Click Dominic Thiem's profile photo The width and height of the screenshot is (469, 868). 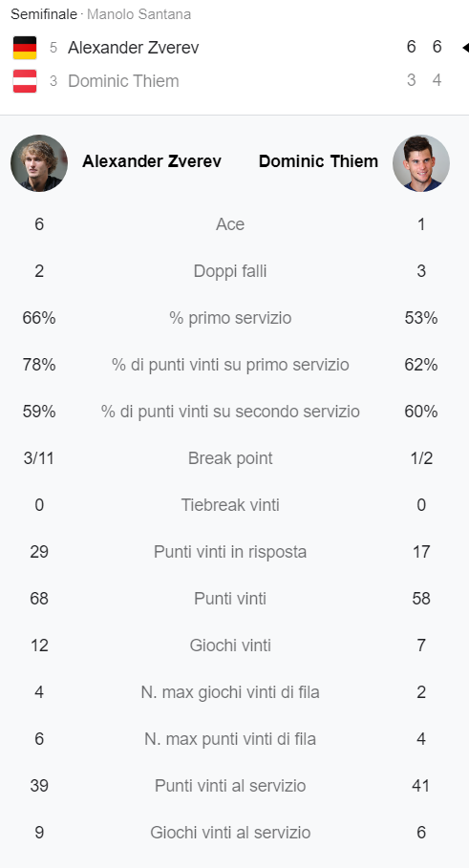point(421,163)
